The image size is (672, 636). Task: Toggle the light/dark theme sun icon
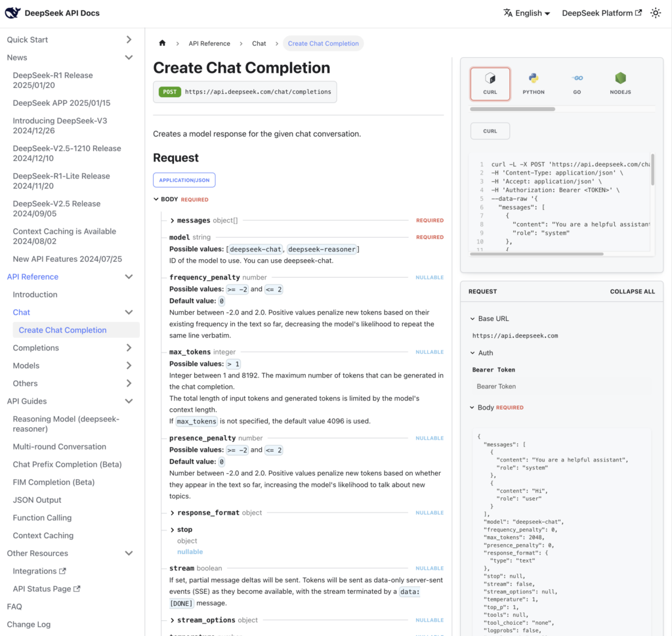click(x=655, y=12)
